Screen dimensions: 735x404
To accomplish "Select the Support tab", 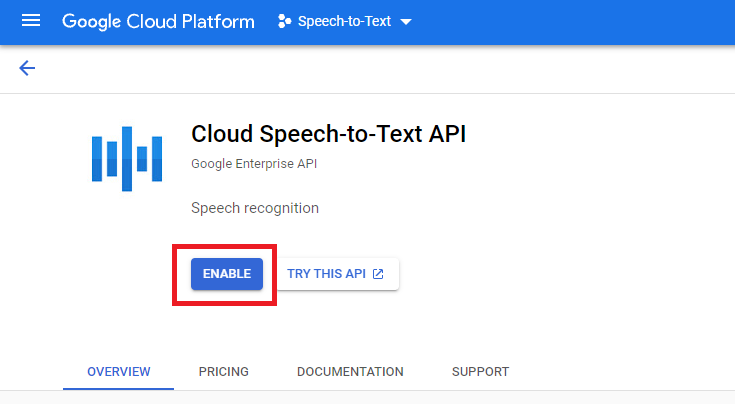I will [480, 371].
